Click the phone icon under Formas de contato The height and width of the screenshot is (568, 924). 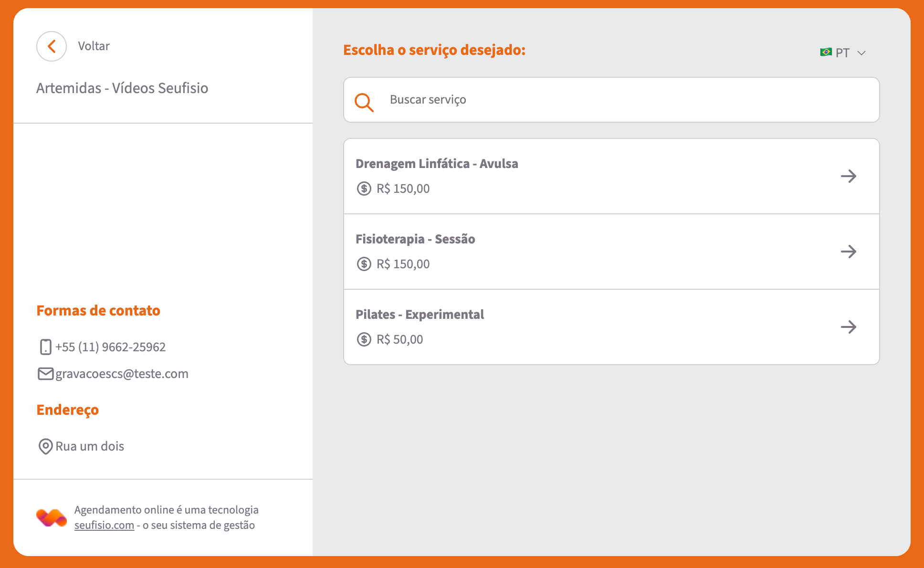45,347
